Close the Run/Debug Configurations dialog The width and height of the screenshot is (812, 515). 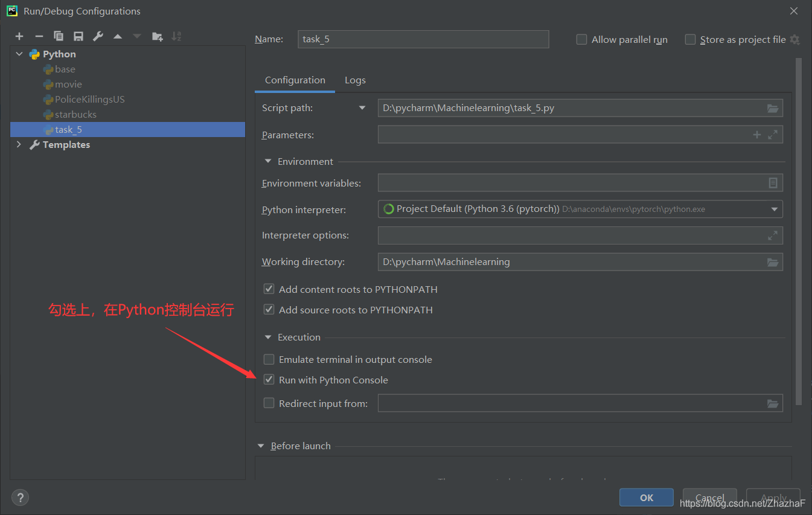coord(794,11)
